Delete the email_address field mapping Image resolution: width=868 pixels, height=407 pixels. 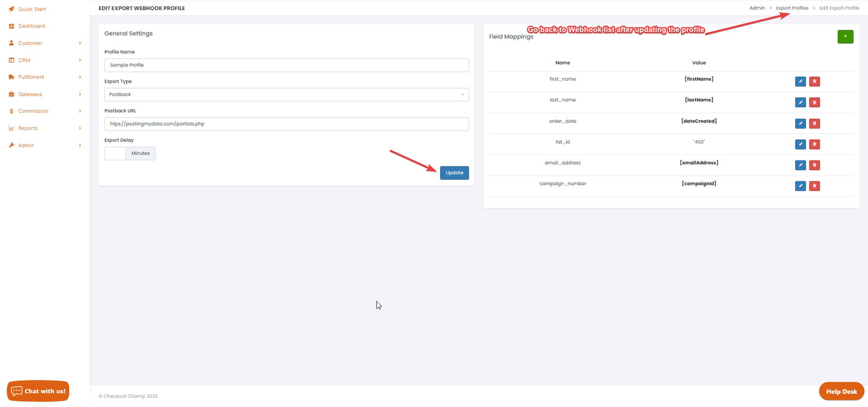click(x=814, y=165)
